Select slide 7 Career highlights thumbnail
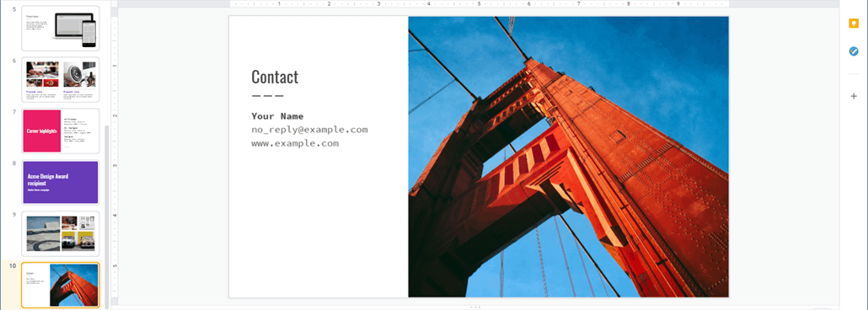 pyautogui.click(x=61, y=131)
